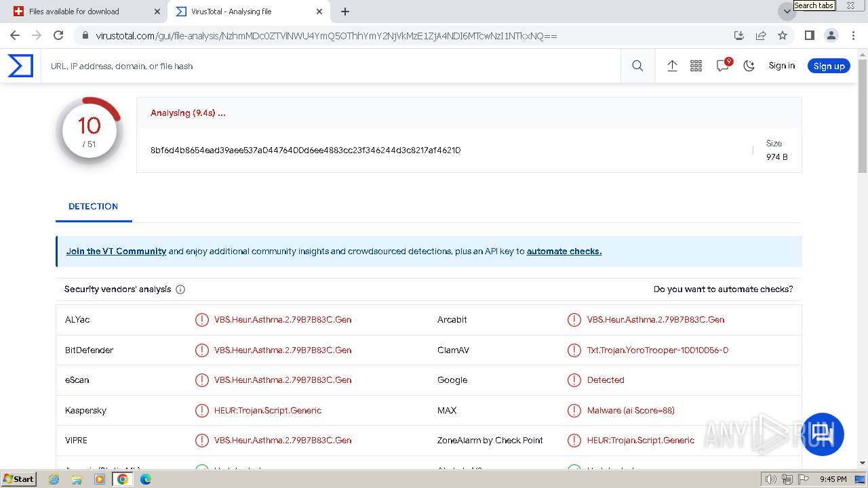Click the alert icon beside ZoneAlarm detection

tap(574, 441)
